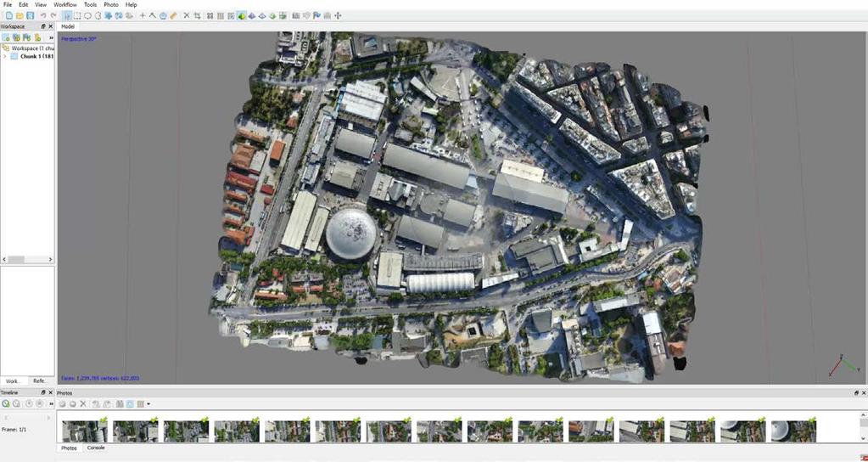The image size is (868, 462).
Task: Activate the Rotate Region tool
Action: [x=119, y=15]
